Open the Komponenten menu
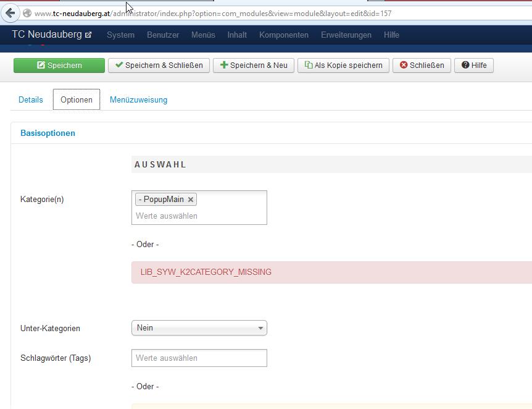The height and width of the screenshot is (409, 532). point(284,35)
